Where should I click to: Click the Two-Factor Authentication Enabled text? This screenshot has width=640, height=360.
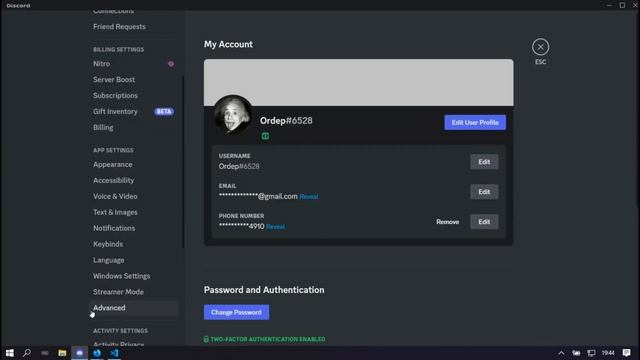(268, 339)
